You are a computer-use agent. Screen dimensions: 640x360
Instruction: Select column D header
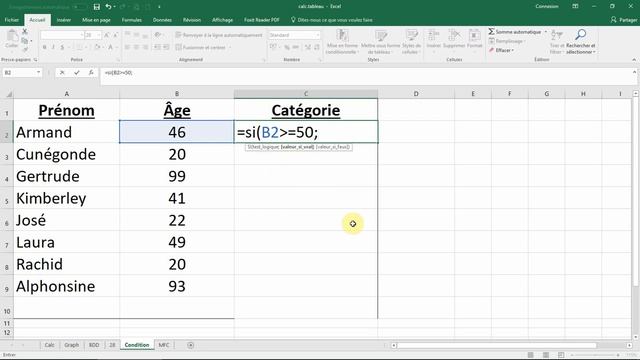tap(416, 94)
